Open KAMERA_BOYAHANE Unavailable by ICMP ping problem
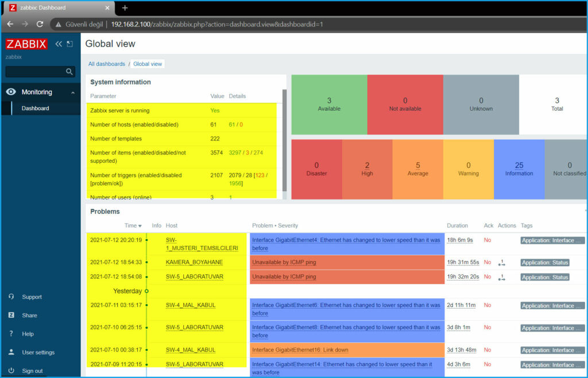Screen dimensions: 588x378 coord(284,262)
